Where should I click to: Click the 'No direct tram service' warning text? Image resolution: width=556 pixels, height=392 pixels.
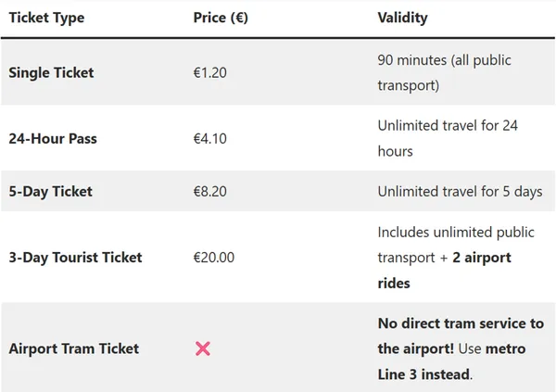461,323
